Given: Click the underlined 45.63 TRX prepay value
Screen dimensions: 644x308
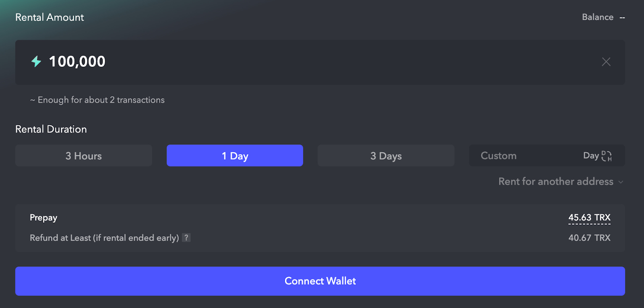Looking at the screenshot, I should (589, 217).
